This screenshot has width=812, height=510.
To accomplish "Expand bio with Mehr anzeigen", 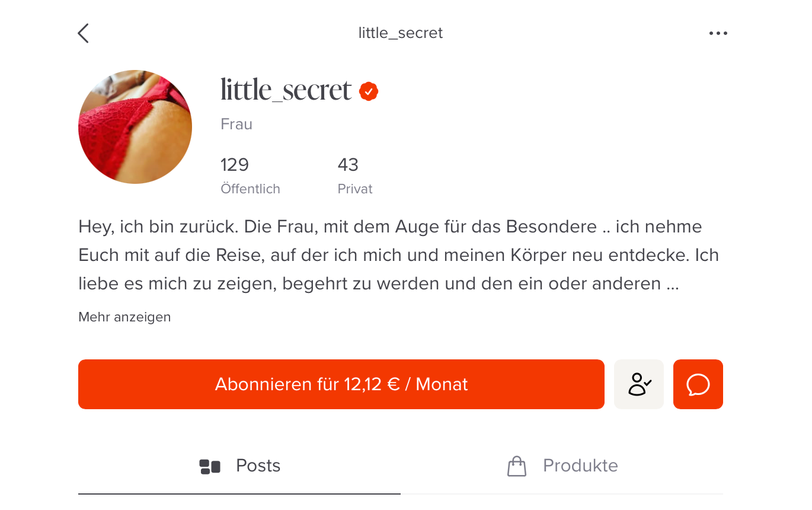I will 124,317.
